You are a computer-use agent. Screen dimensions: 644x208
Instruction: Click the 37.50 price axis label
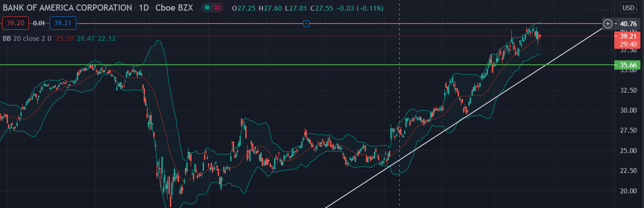click(628, 50)
